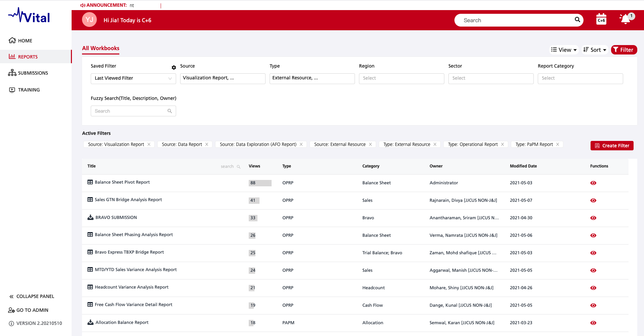This screenshot has width=644, height=336.
Task: Click table icon of Sales GTN Bridge Analysis
Action: [x=90, y=199]
